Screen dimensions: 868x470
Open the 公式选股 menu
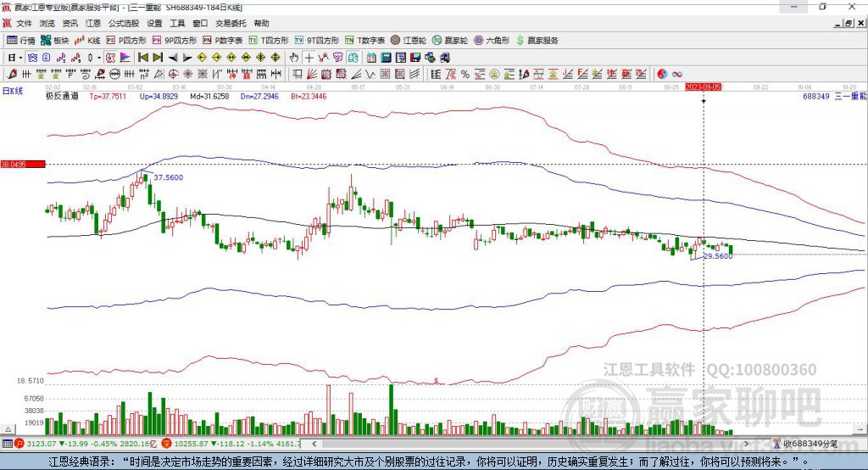tap(124, 23)
